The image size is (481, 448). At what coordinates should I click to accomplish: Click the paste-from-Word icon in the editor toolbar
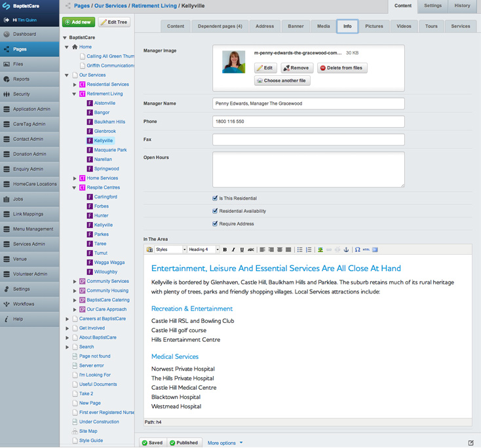click(149, 250)
